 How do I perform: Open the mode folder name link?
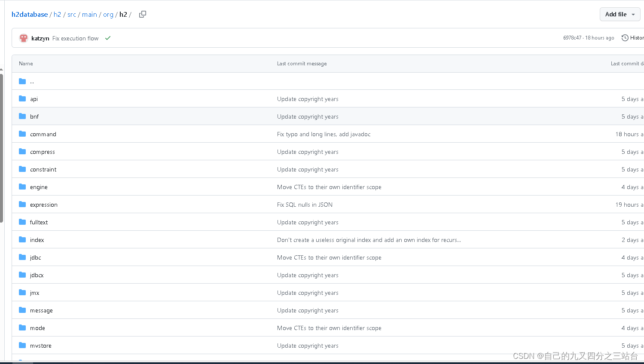37,328
